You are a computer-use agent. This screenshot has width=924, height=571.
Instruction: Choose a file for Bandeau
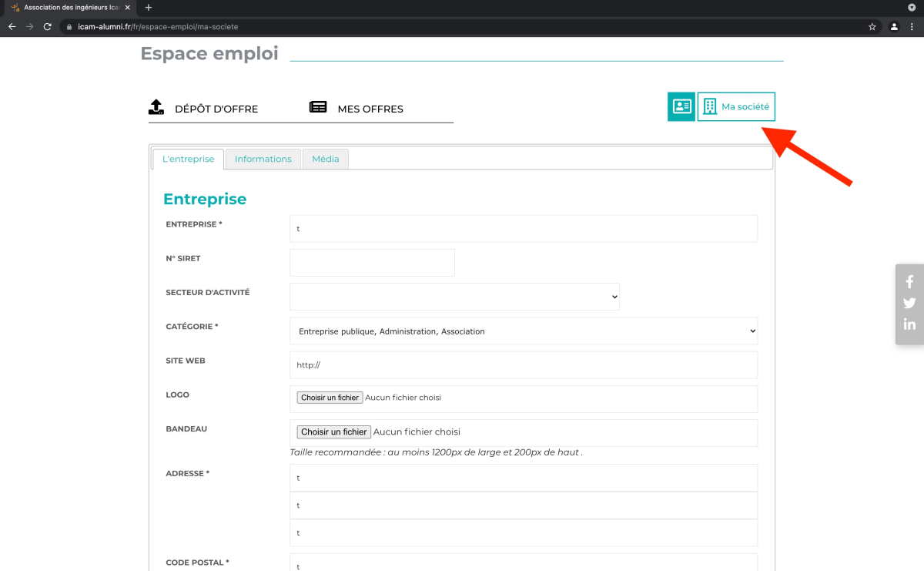(333, 432)
